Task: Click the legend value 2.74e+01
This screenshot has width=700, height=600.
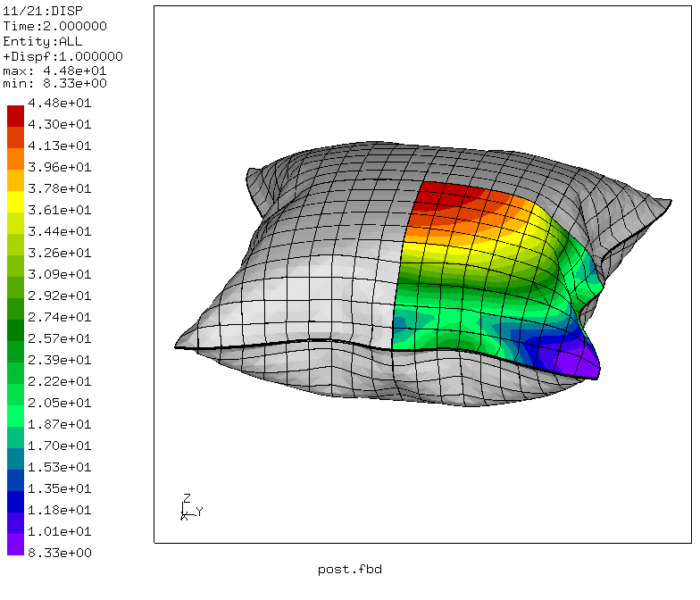Action: click(x=59, y=318)
